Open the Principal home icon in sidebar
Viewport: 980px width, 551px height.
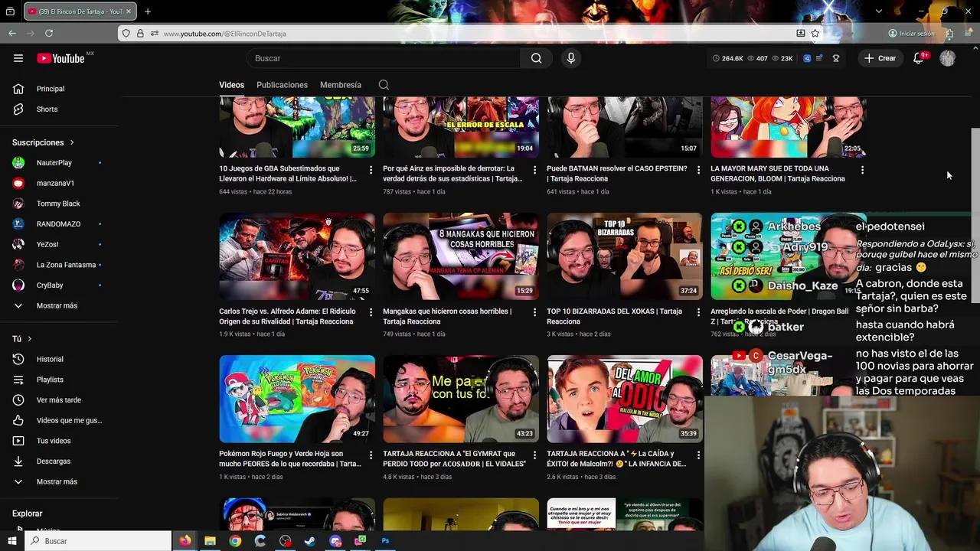(x=18, y=89)
